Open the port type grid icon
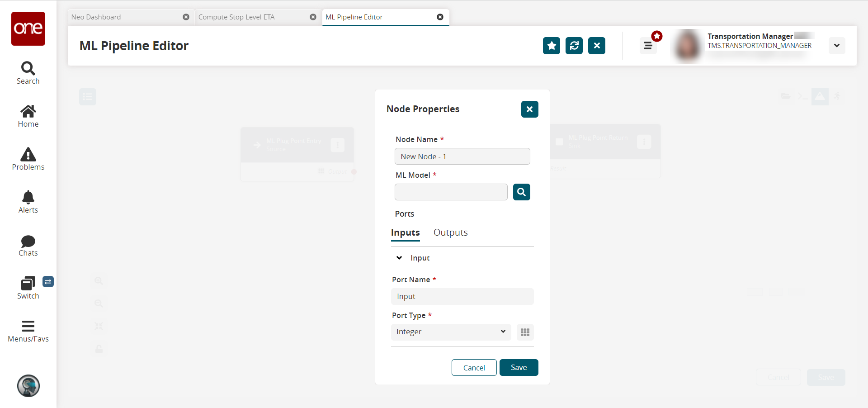The image size is (868, 408). click(525, 332)
